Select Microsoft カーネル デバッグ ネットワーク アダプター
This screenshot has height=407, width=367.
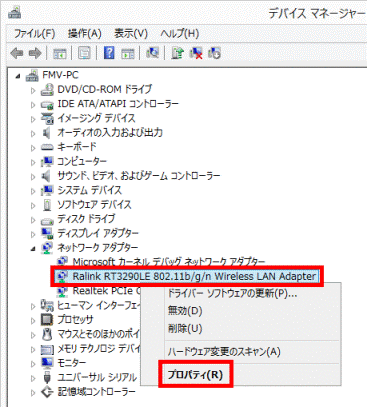[x=169, y=262]
